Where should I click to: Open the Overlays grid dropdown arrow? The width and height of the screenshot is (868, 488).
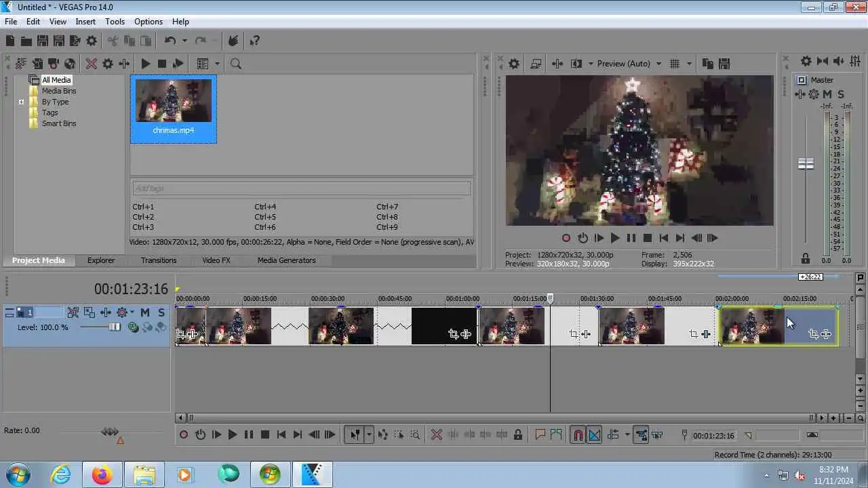[689, 64]
